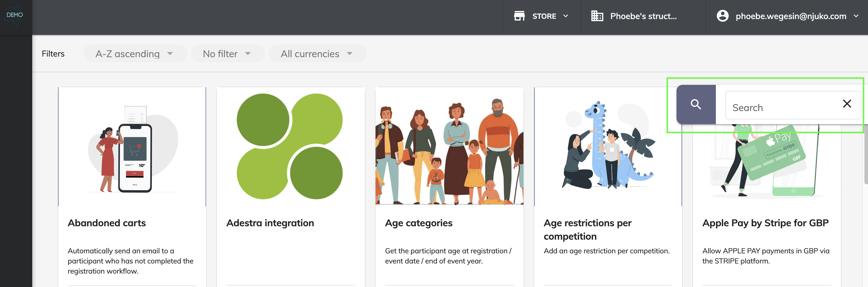Click the store shop icon
Image resolution: width=868 pixels, height=287 pixels.
click(519, 16)
